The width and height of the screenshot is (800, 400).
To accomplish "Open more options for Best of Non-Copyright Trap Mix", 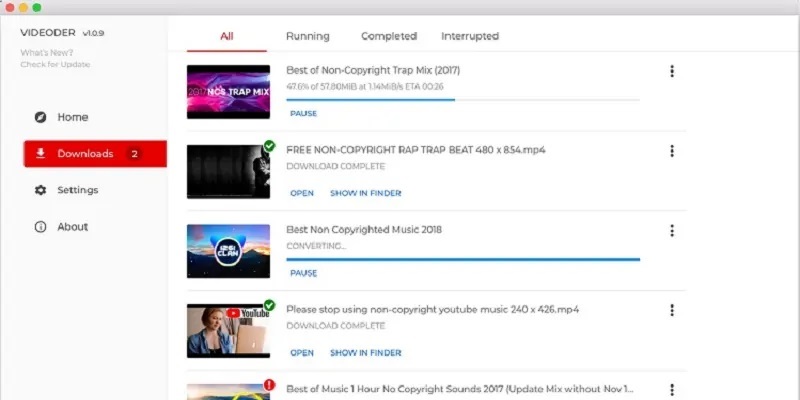I will pos(672,71).
